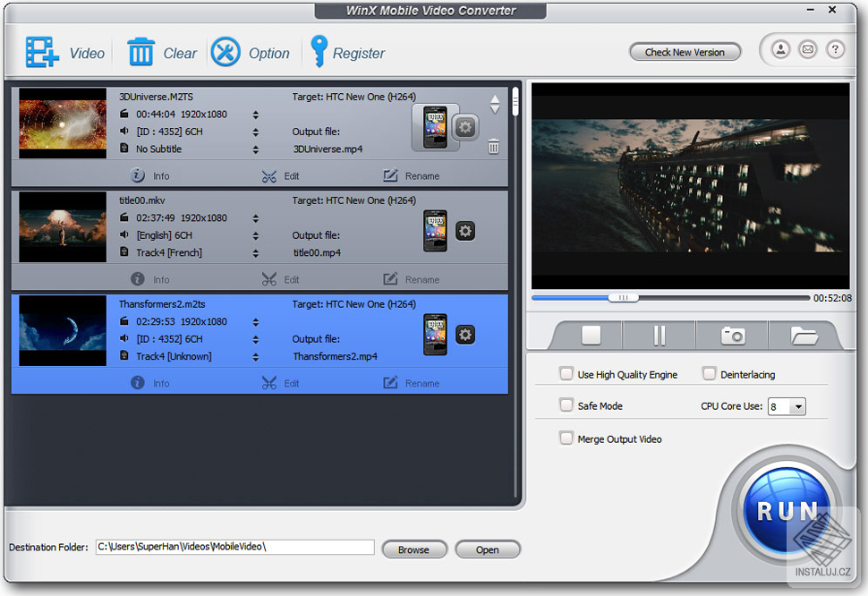This screenshot has width=868, height=596.
Task: Adjust subtitle selection arrows for Thansformers2.m2ts
Action: 257,356
